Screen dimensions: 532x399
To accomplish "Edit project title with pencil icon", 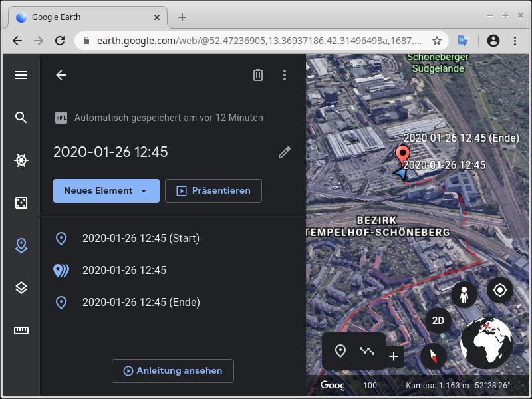I will point(285,152).
